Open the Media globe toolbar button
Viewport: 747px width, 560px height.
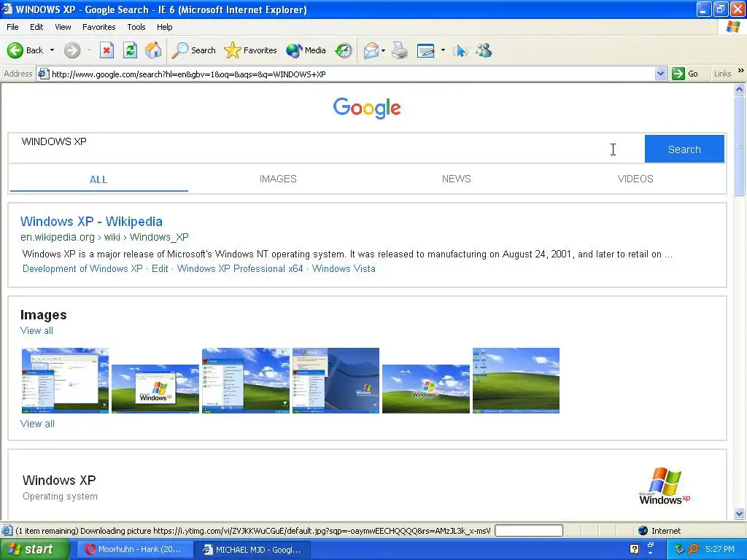[306, 50]
